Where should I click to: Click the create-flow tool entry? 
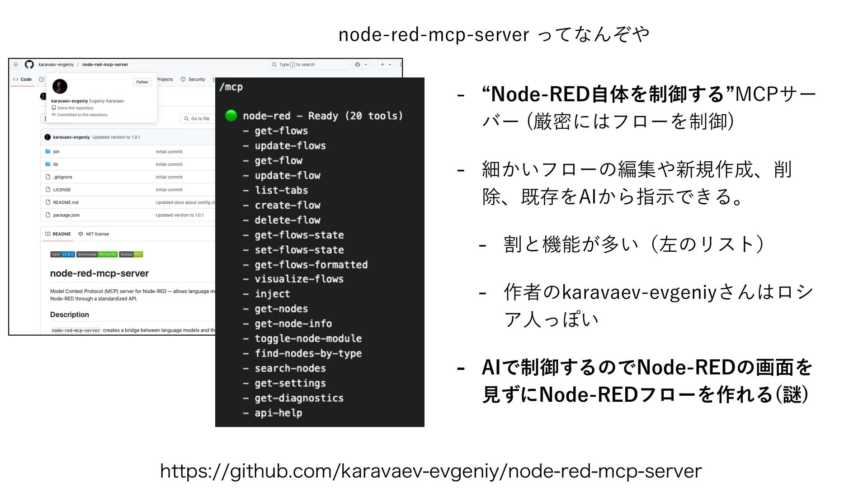click(288, 205)
